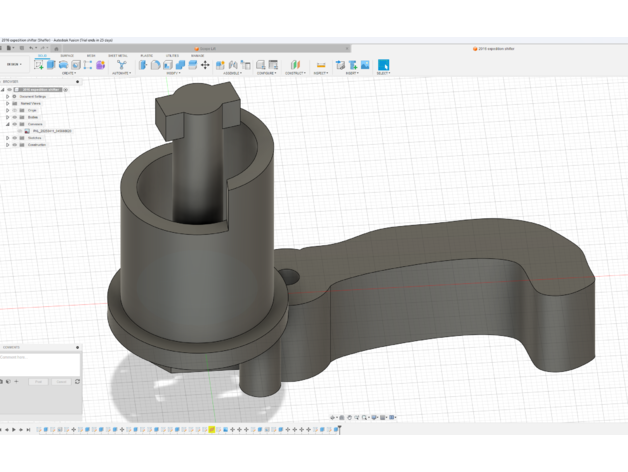628x472 pixels.
Task: Collapse the Canvases folder
Action: coord(8,124)
